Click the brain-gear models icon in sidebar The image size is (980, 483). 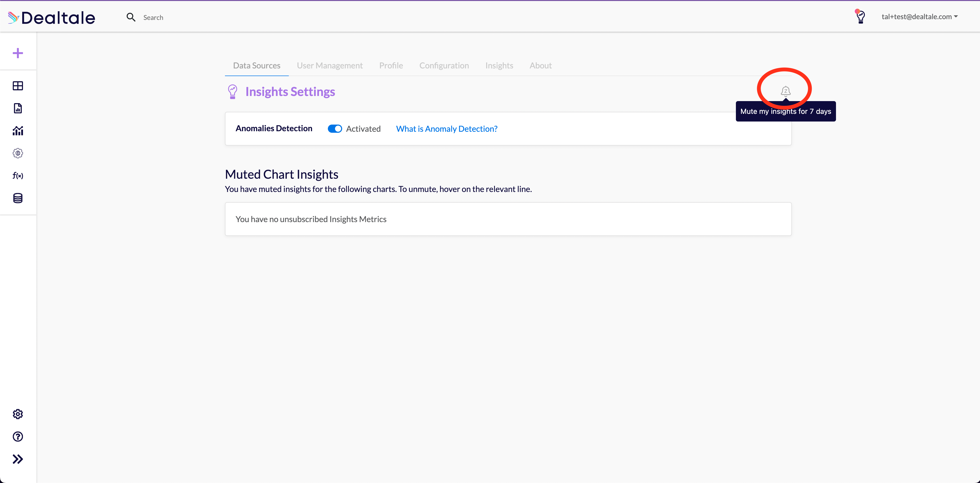coord(18,153)
